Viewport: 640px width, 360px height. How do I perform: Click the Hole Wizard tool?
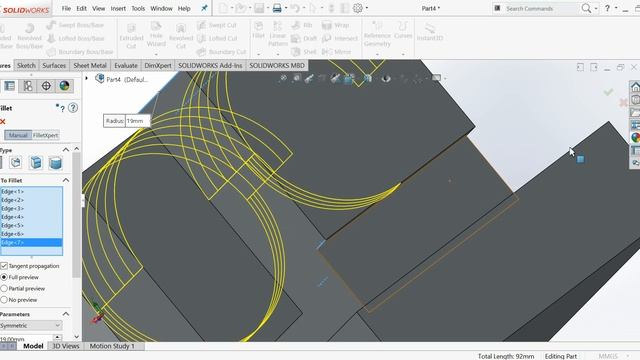point(156,35)
